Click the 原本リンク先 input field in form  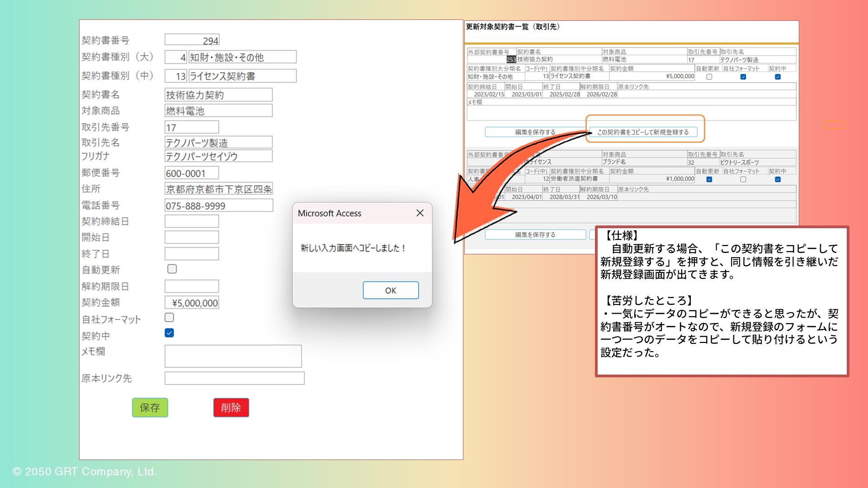[234, 378]
